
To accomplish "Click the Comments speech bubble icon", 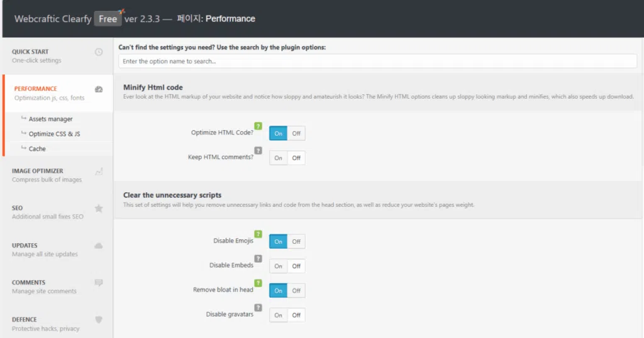I will (x=99, y=283).
